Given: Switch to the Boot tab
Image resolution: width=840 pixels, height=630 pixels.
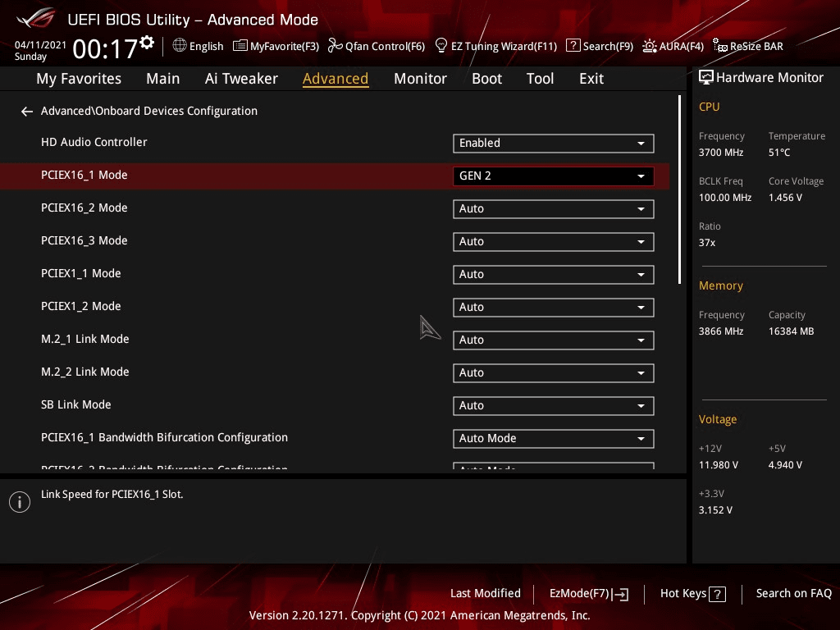Looking at the screenshot, I should pyautogui.click(x=486, y=79).
